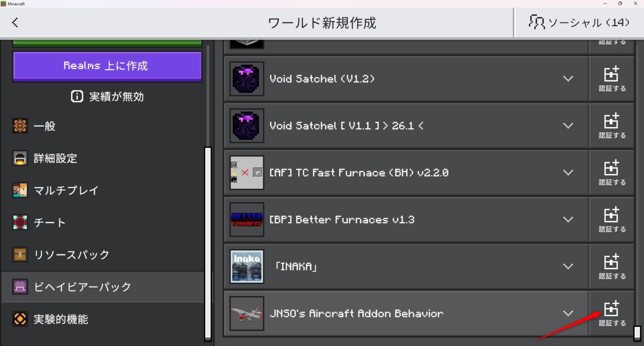644x346 pixels.
Task: Click the TC Fast Furnace thumbnail
Action: (x=247, y=172)
